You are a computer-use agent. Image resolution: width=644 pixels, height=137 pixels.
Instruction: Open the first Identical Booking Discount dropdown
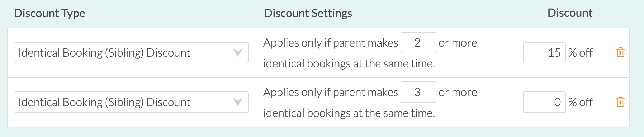(132, 53)
